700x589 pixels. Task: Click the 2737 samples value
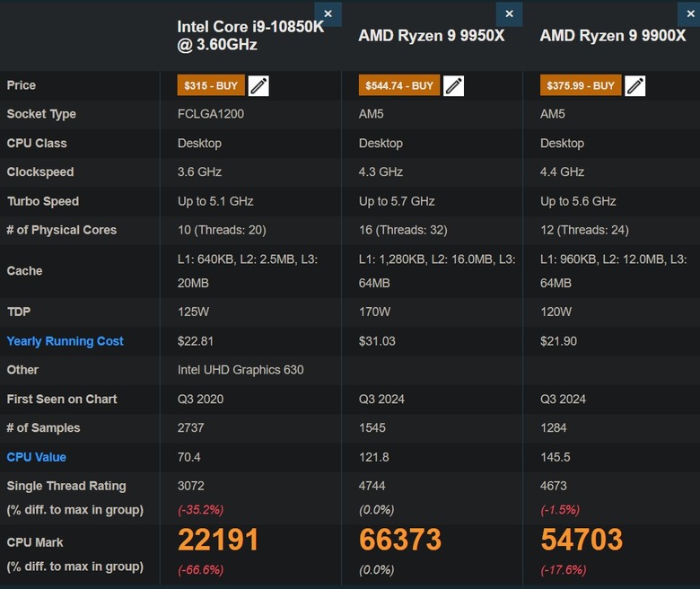[190, 427]
